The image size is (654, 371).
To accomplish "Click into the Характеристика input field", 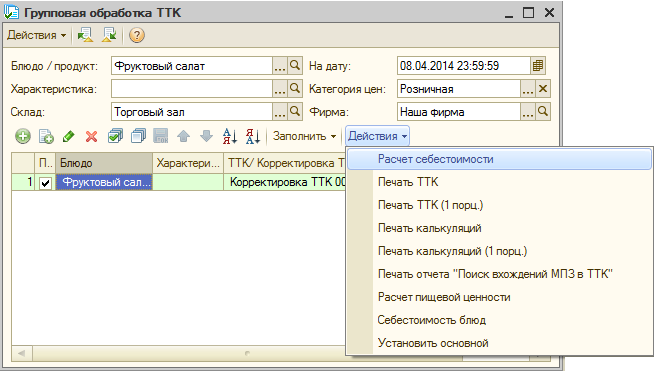I will pyautogui.click(x=192, y=88).
